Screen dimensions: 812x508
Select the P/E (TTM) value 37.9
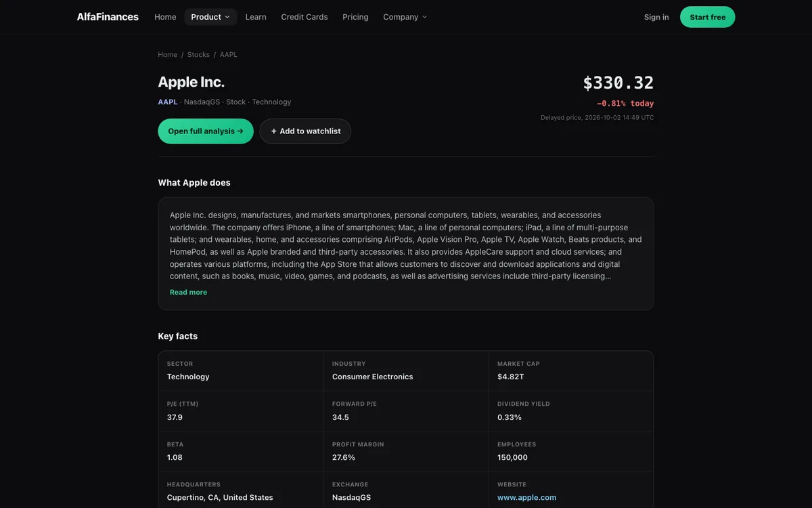[175, 418]
